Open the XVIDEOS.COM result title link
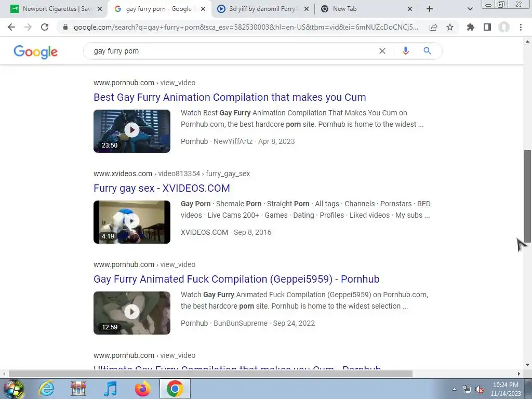 click(x=162, y=188)
